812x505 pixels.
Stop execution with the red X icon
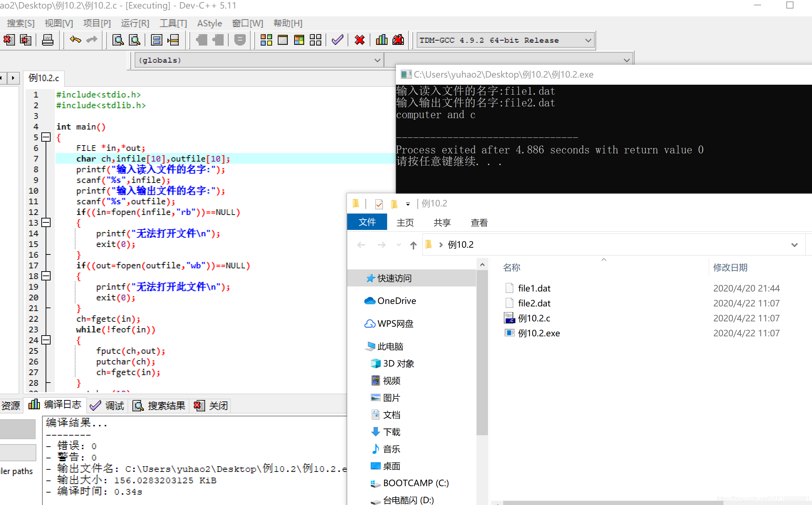360,40
